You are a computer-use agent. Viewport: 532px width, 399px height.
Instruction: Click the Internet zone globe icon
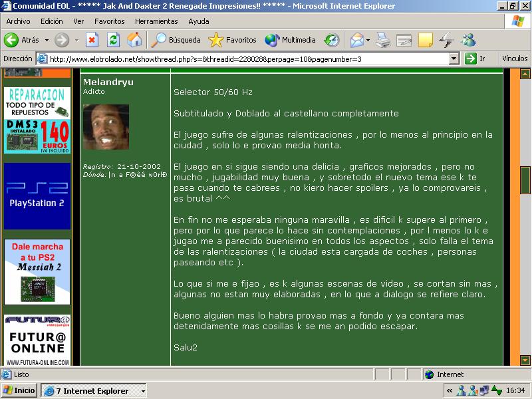429,374
